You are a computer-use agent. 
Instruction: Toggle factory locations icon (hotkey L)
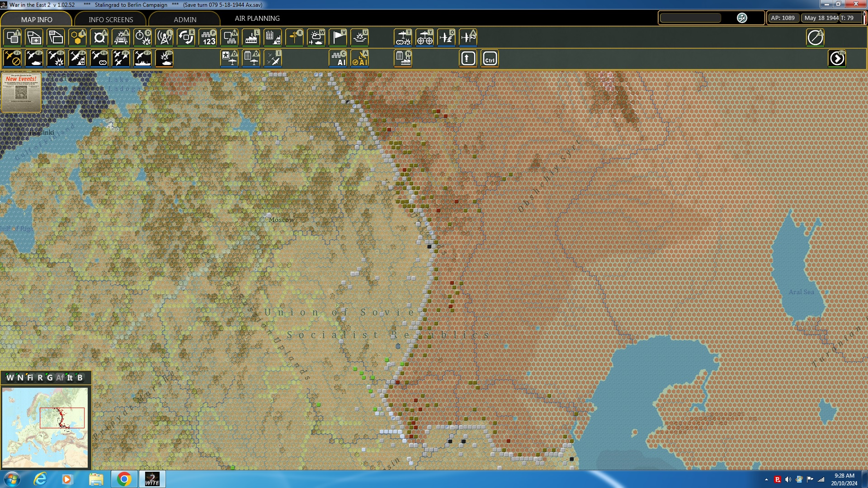[x=251, y=38]
